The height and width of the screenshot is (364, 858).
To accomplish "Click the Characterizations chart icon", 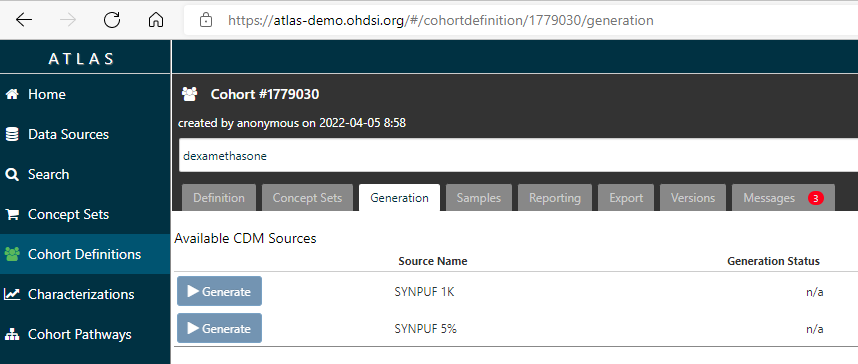I will coord(12,294).
